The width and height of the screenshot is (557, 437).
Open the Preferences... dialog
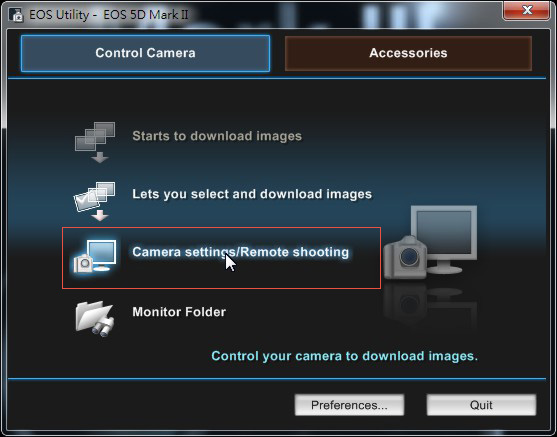349,405
